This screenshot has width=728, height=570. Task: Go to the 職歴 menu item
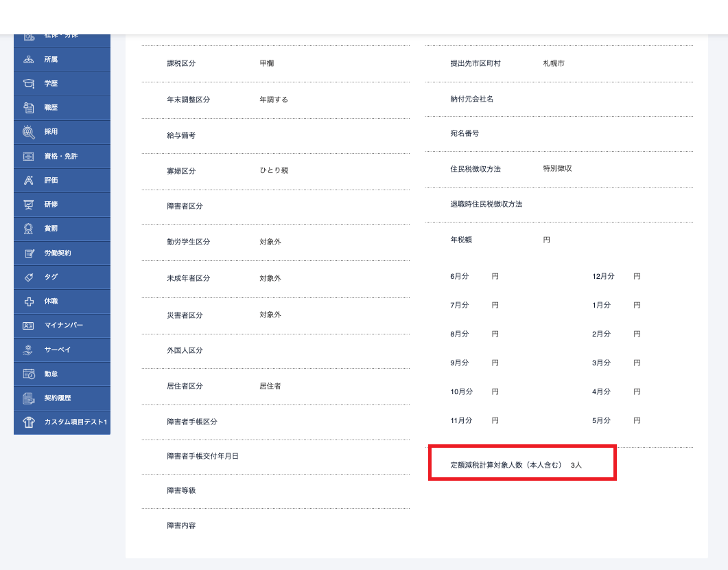[51, 108]
